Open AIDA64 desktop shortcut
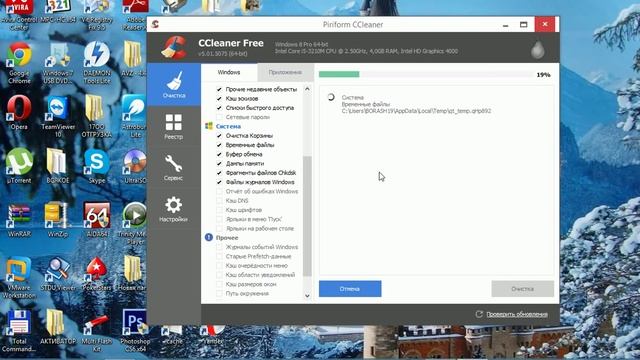 (97, 220)
